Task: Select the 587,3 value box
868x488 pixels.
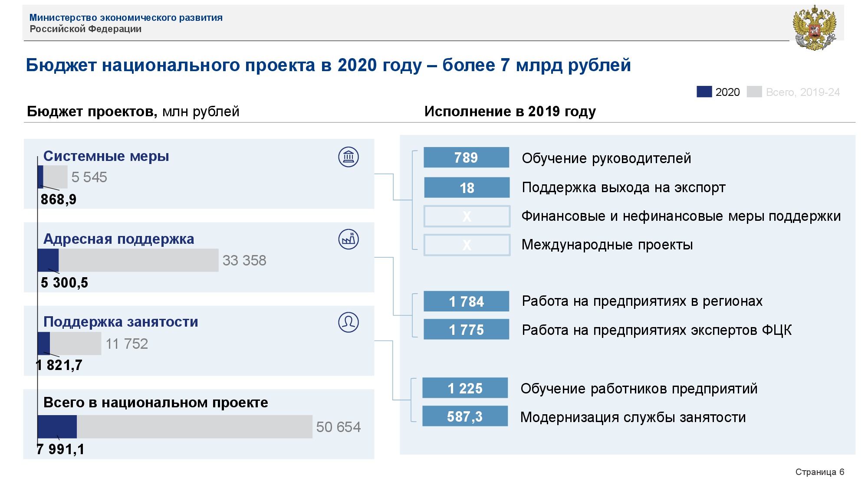Action: (x=465, y=416)
